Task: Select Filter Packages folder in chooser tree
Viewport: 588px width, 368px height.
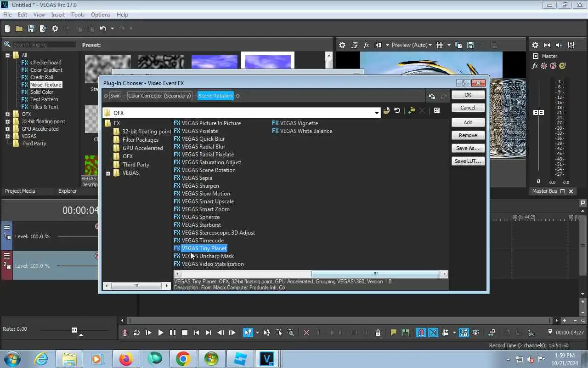Action: [140, 140]
